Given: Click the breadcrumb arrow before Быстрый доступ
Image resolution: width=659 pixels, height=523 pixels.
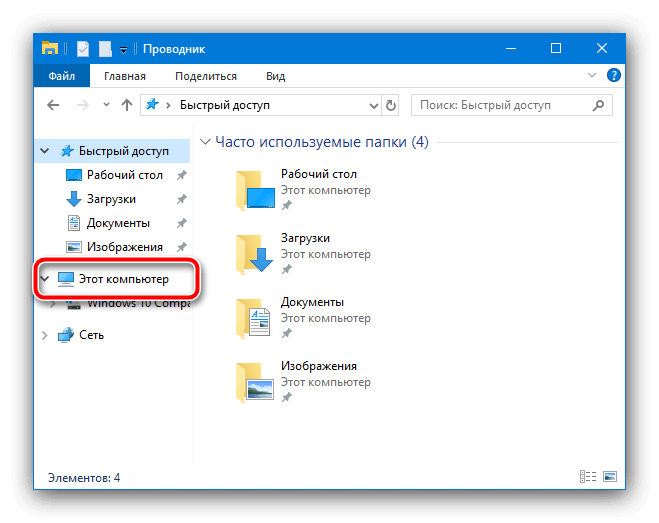Looking at the screenshot, I should click(168, 105).
